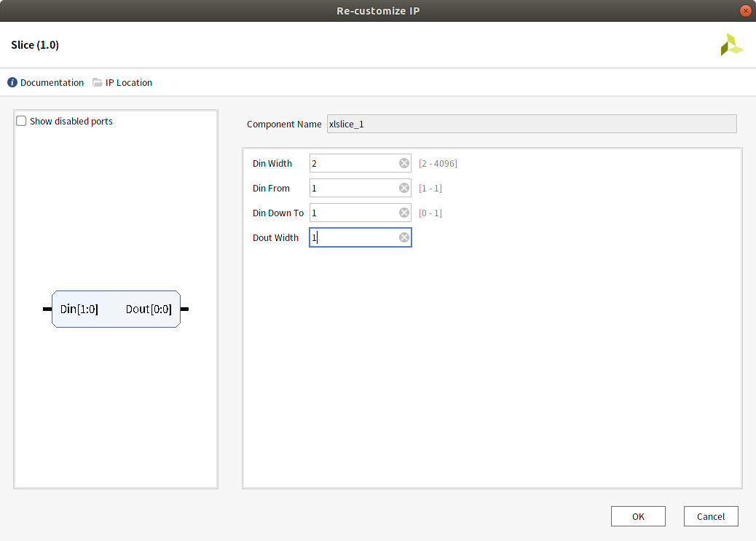The height and width of the screenshot is (541, 756).
Task: Select the Dout[0:0] port on the block
Action: coord(149,309)
